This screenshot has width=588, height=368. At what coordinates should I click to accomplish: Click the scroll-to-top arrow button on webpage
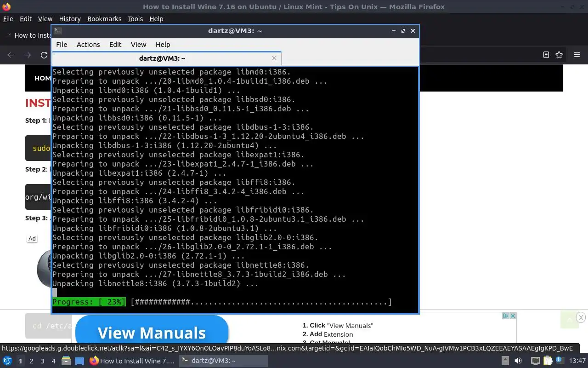click(569, 320)
